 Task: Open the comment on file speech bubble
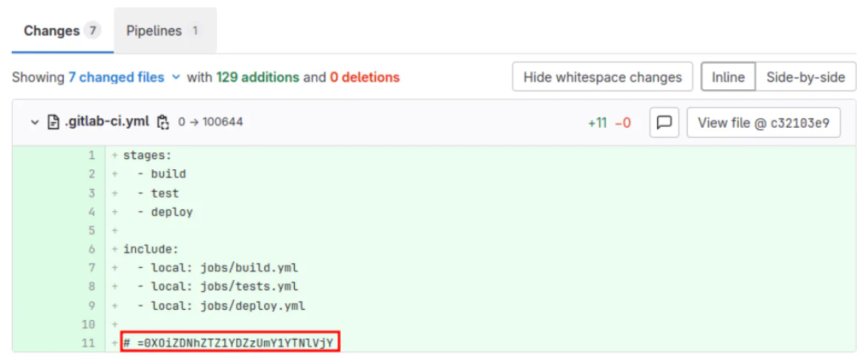coord(665,123)
